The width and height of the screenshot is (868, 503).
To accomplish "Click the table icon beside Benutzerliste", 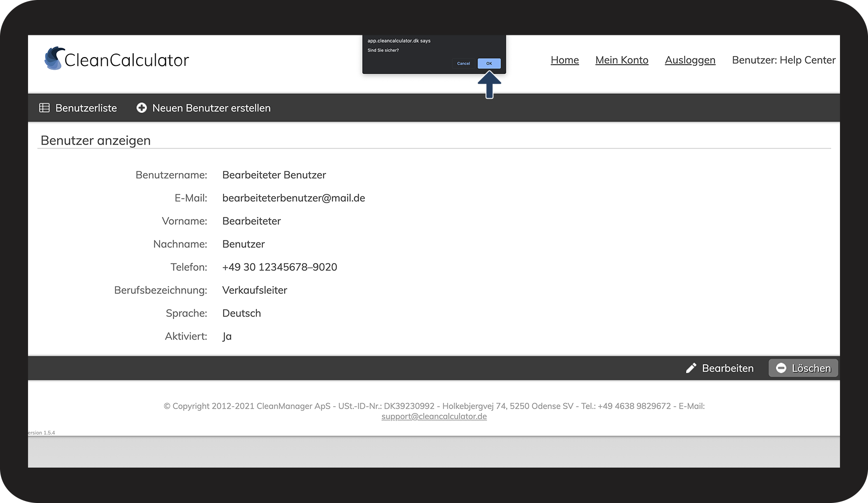I will (x=45, y=108).
